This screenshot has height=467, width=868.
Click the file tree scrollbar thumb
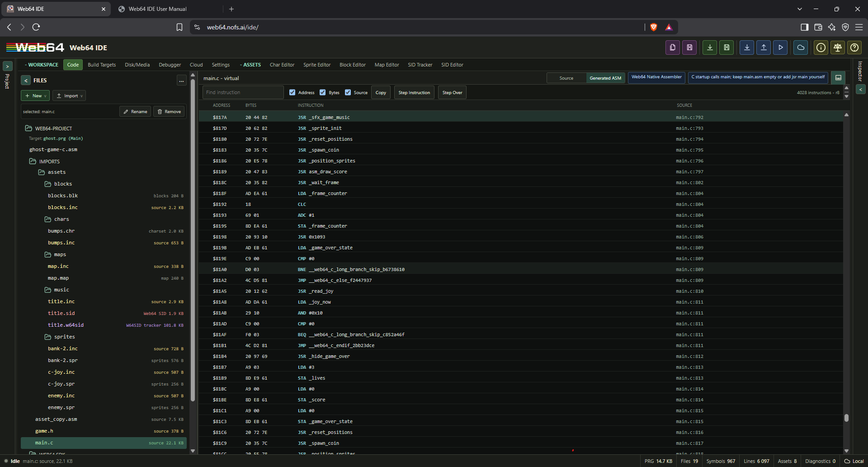point(193,240)
